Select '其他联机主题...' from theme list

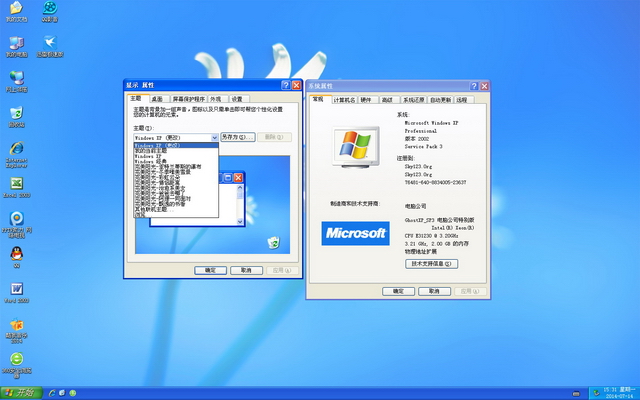click(176, 209)
